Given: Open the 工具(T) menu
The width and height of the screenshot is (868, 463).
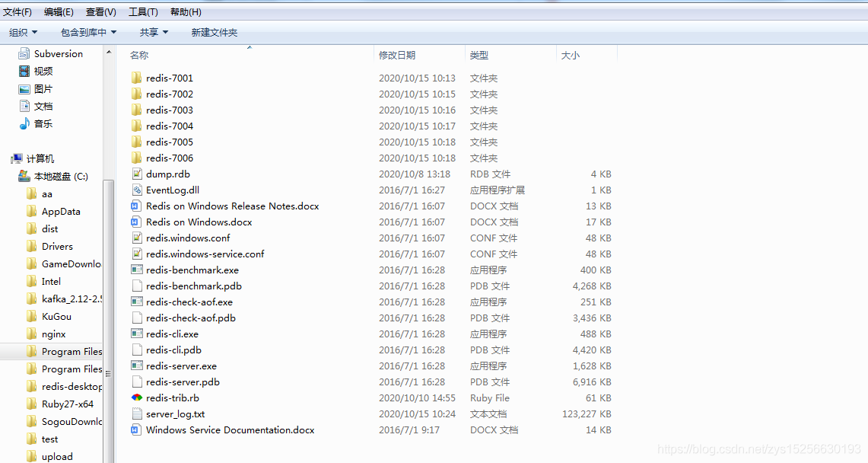Looking at the screenshot, I should (x=143, y=11).
